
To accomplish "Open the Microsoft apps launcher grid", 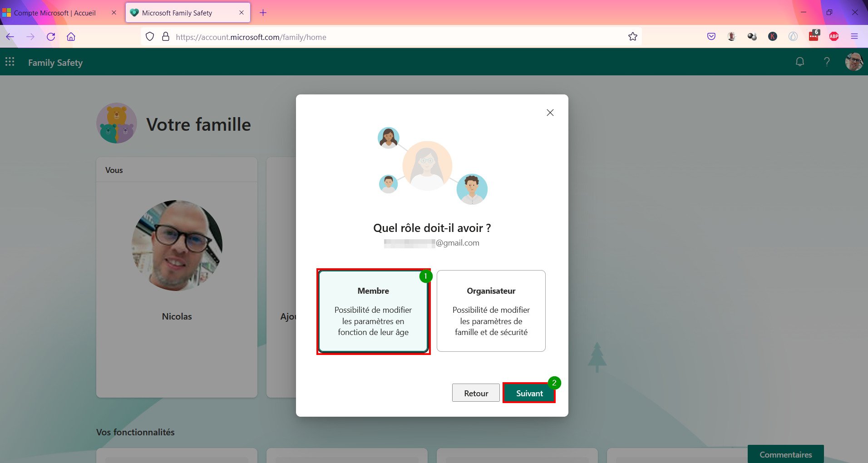I will pyautogui.click(x=10, y=62).
